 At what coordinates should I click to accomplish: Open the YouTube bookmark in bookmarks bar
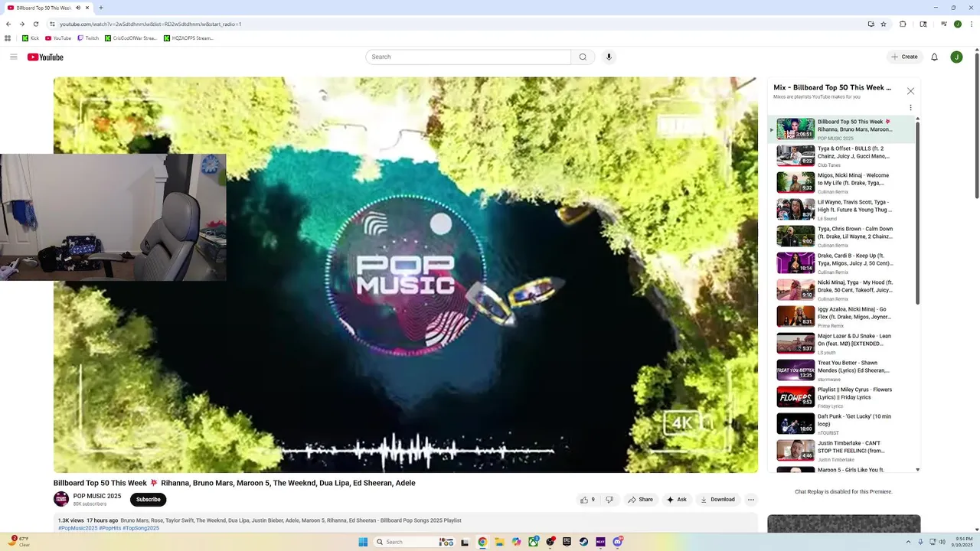(x=58, y=37)
